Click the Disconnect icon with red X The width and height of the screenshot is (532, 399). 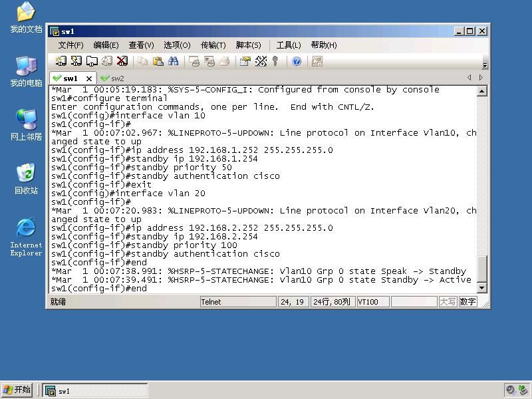click(122, 61)
